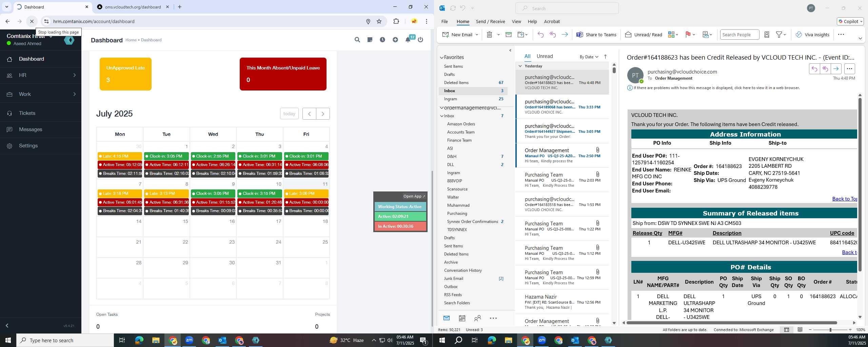868x347 pixels.
Task: Stop loading the Chrome page
Action: [32, 21]
